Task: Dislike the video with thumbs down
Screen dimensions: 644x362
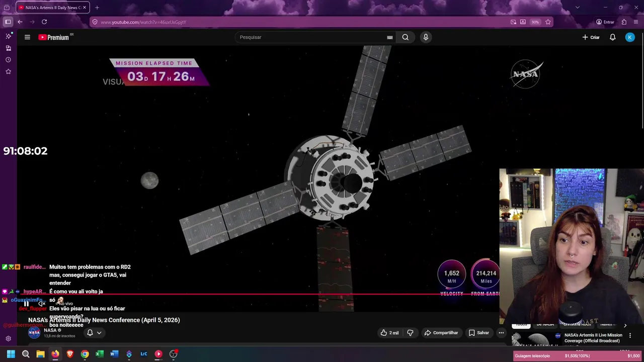Action: pyautogui.click(x=410, y=333)
